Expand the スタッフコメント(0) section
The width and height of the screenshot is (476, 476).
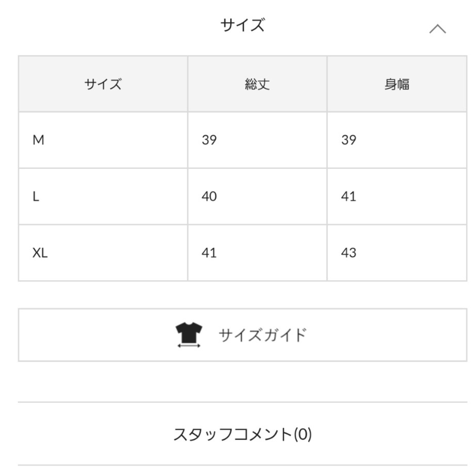(x=242, y=434)
